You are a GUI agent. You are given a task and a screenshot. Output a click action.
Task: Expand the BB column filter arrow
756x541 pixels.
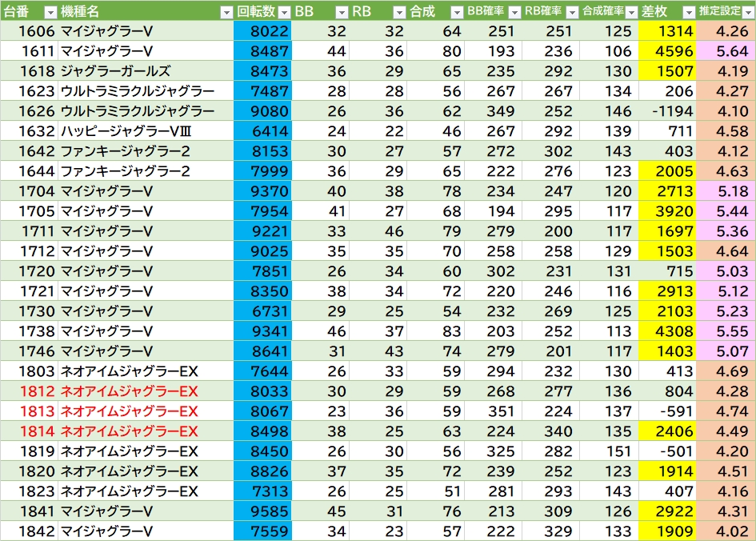pos(342,12)
